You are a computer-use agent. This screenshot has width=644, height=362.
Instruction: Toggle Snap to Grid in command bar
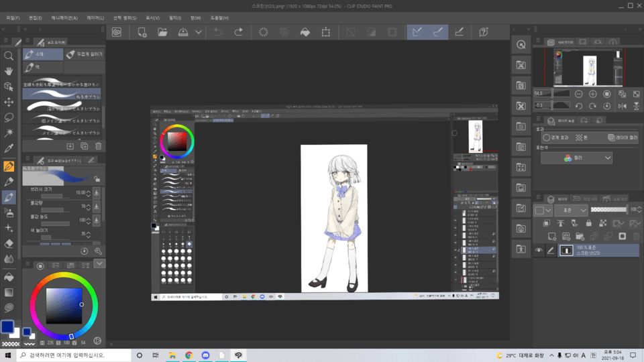point(459,32)
